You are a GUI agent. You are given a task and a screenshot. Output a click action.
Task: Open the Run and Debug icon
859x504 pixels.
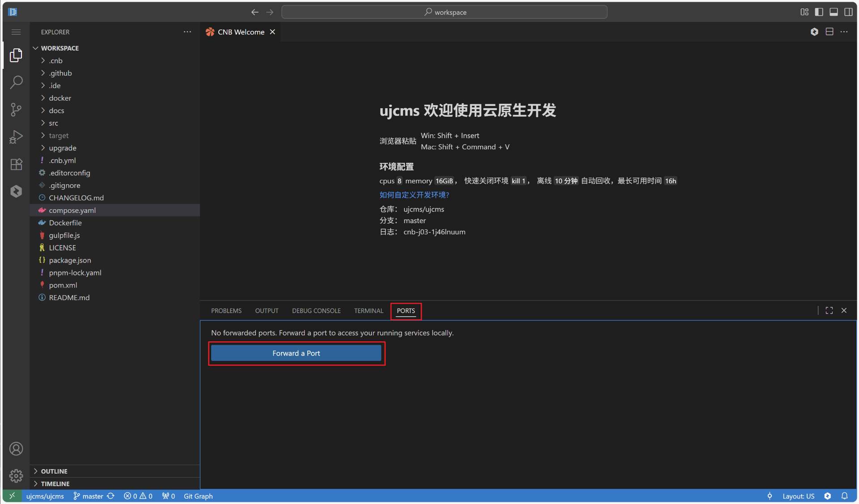(x=16, y=137)
